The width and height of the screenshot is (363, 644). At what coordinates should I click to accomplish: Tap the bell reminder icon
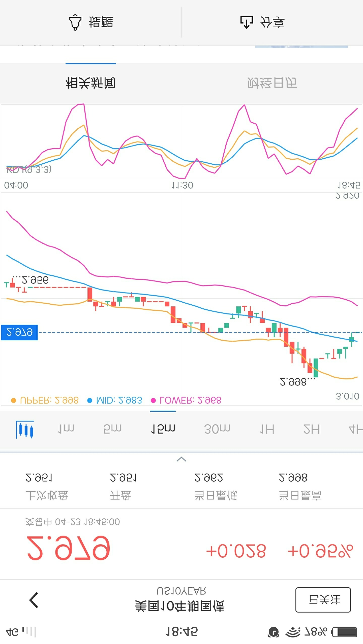click(x=75, y=23)
